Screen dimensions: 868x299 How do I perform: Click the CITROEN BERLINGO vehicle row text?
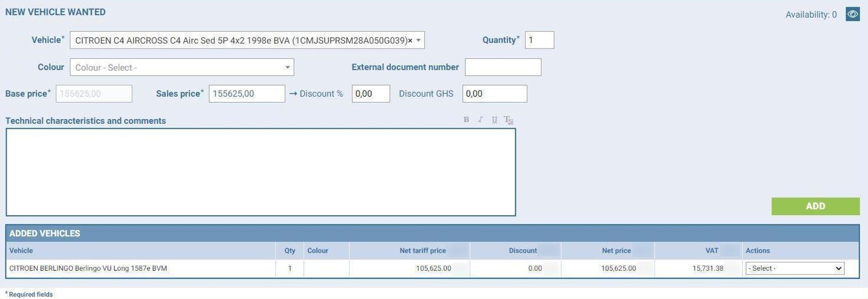(x=88, y=268)
